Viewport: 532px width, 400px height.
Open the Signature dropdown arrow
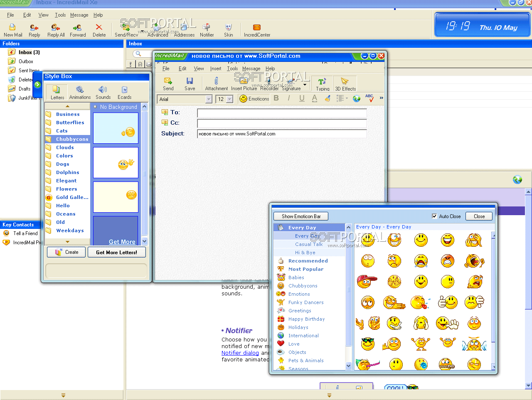pyautogui.click(x=305, y=84)
